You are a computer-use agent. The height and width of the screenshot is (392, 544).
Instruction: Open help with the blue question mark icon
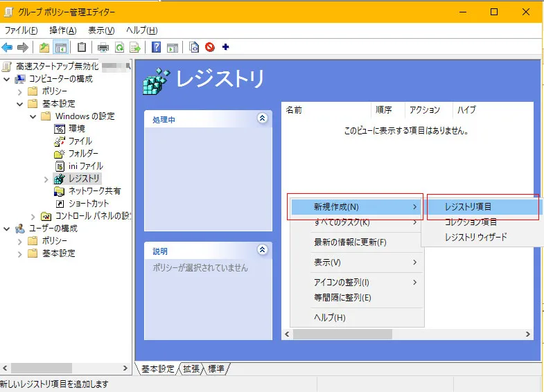[157, 47]
